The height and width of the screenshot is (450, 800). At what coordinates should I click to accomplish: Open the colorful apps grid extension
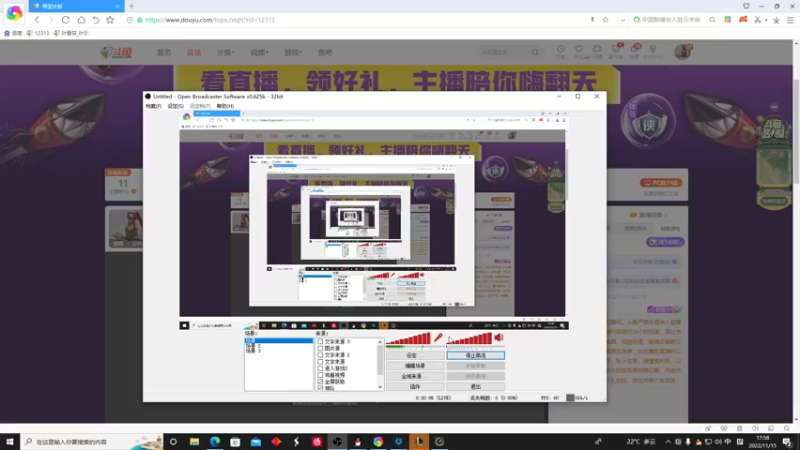728,20
